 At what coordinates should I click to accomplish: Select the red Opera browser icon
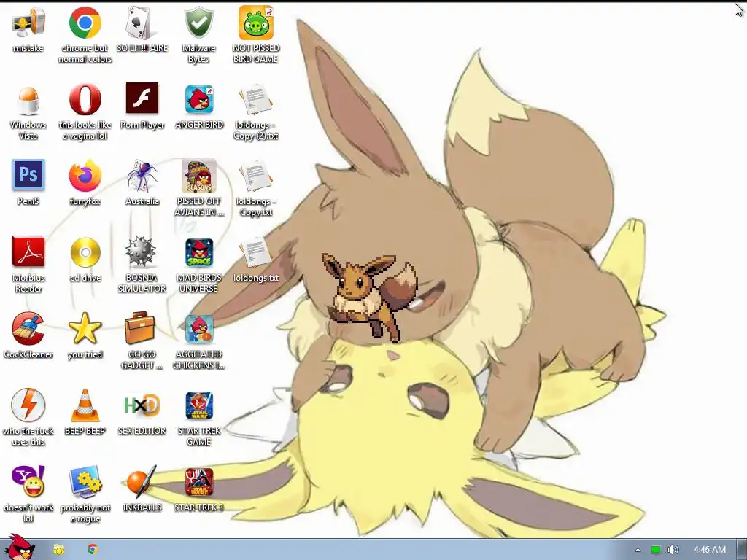pos(85,99)
